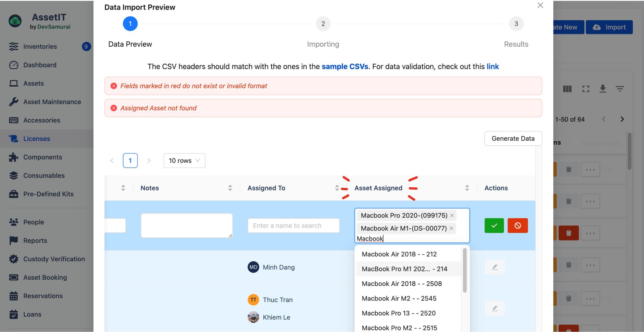Toggle sorting on the Asset Assigned column
This screenshot has width=644, height=332.
pyautogui.click(x=467, y=188)
